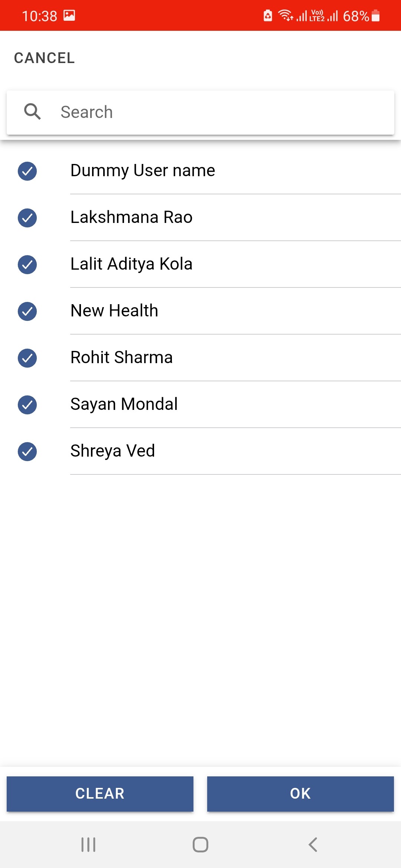The width and height of the screenshot is (401, 868).
Task: Uncheck the Rohit Sharma checkbox
Action: coord(27,358)
